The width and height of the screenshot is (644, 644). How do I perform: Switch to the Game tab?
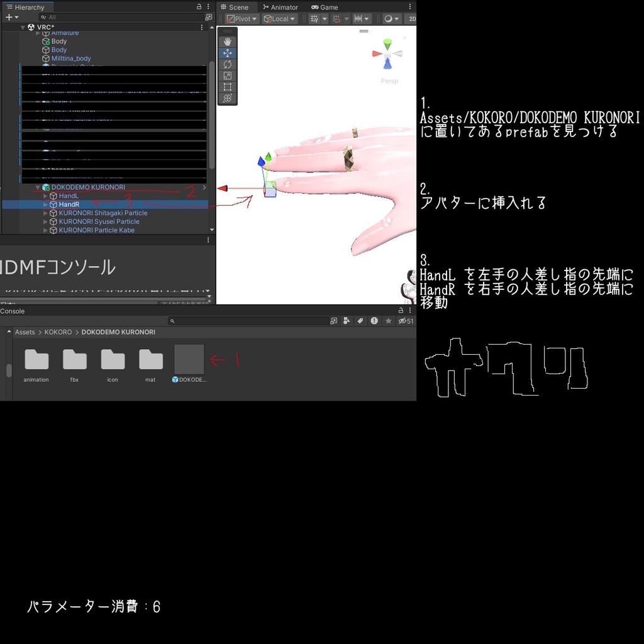325,7
